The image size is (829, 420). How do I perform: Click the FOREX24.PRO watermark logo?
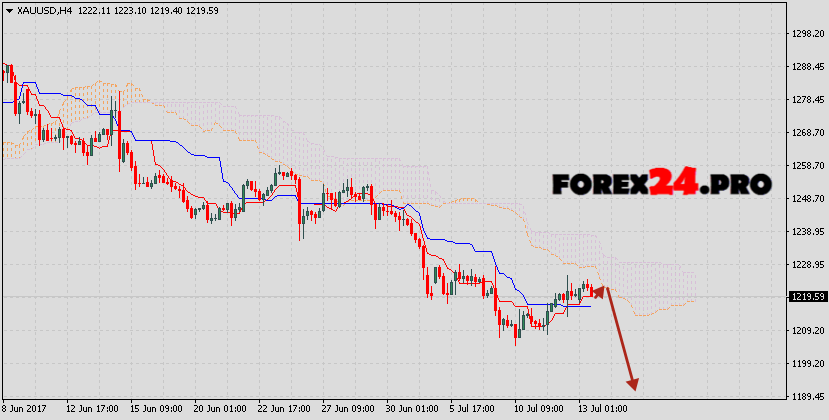tap(661, 184)
